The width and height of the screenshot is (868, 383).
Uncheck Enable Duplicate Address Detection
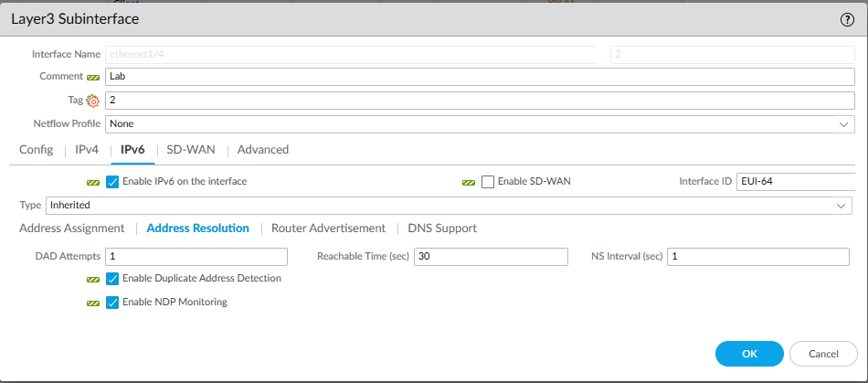point(112,279)
